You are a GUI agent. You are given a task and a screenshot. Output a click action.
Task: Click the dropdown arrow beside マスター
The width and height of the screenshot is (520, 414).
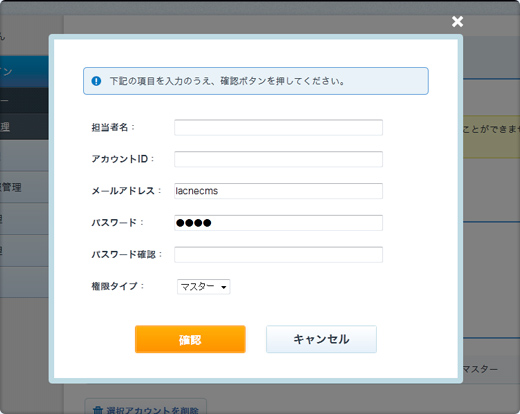pyautogui.click(x=224, y=287)
